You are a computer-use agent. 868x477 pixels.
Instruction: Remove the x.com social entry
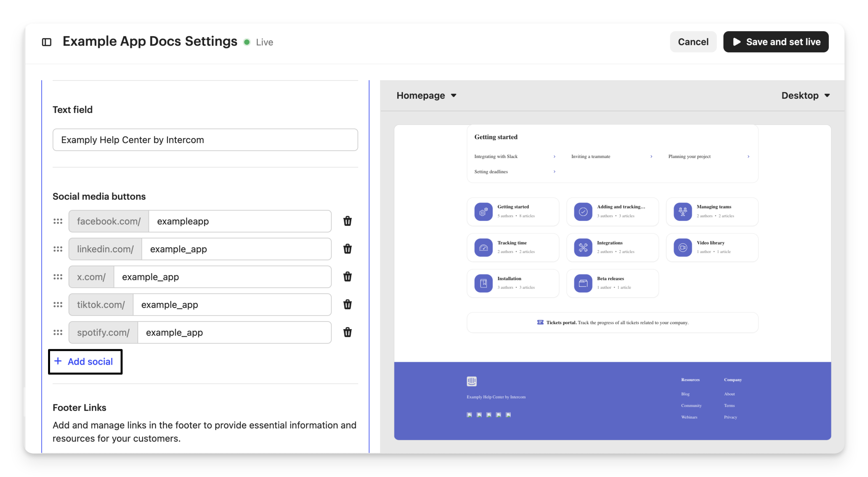point(347,277)
